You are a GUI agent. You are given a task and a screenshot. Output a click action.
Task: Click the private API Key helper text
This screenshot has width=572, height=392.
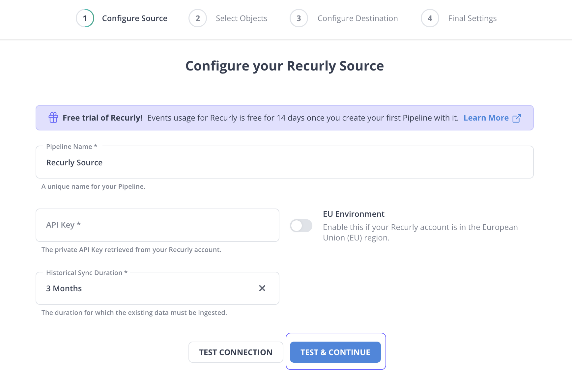pyautogui.click(x=131, y=250)
